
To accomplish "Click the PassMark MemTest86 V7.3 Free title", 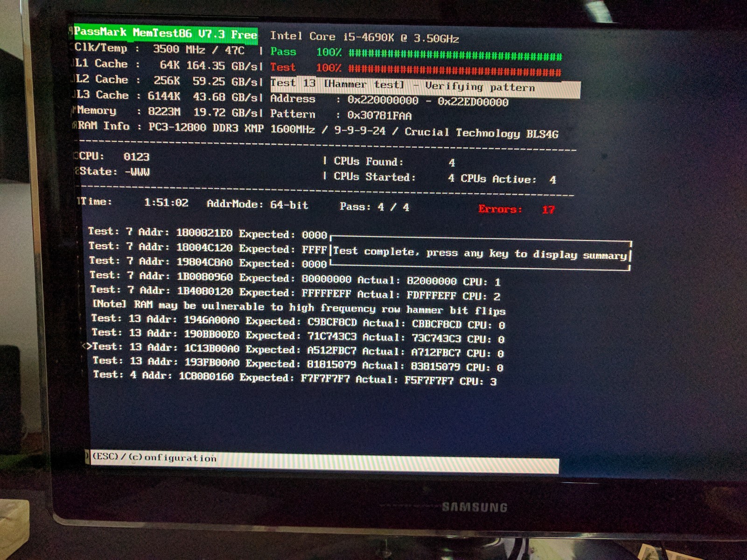I will (166, 34).
